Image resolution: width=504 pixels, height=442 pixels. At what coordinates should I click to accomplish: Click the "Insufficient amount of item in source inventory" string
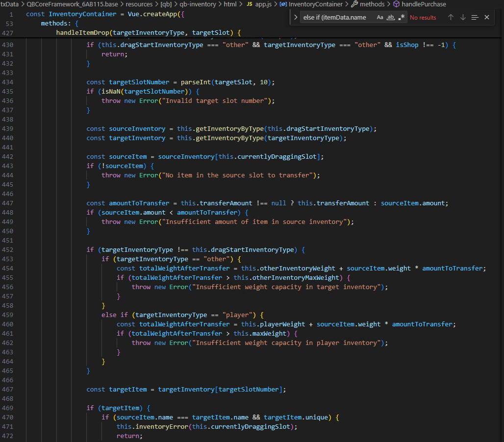pos(254,222)
